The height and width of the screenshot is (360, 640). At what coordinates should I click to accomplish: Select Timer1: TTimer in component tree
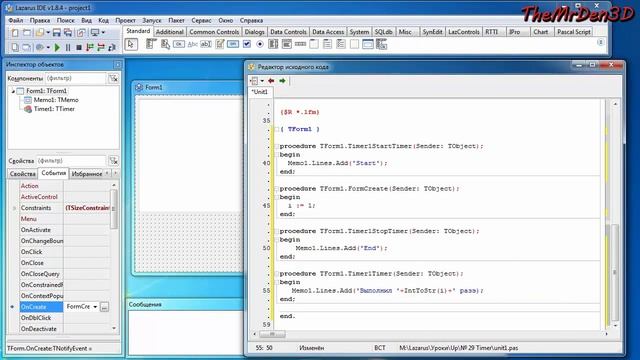point(54,109)
